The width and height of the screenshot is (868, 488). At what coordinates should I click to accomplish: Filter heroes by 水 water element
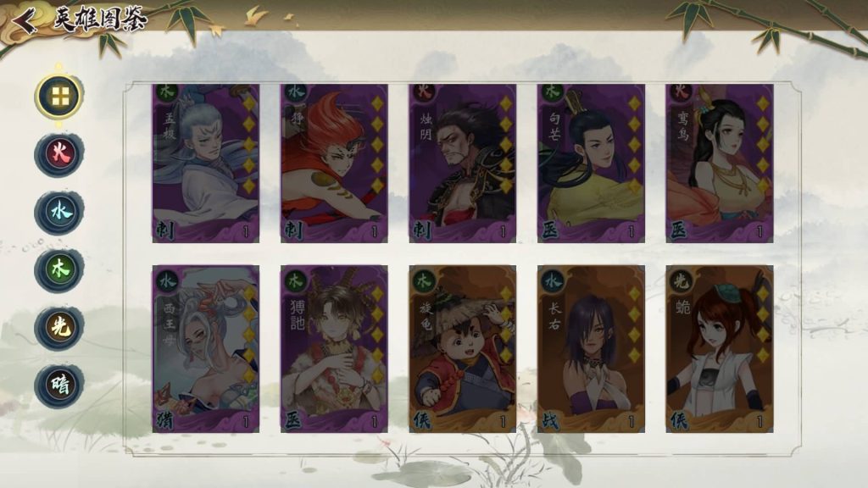click(59, 212)
